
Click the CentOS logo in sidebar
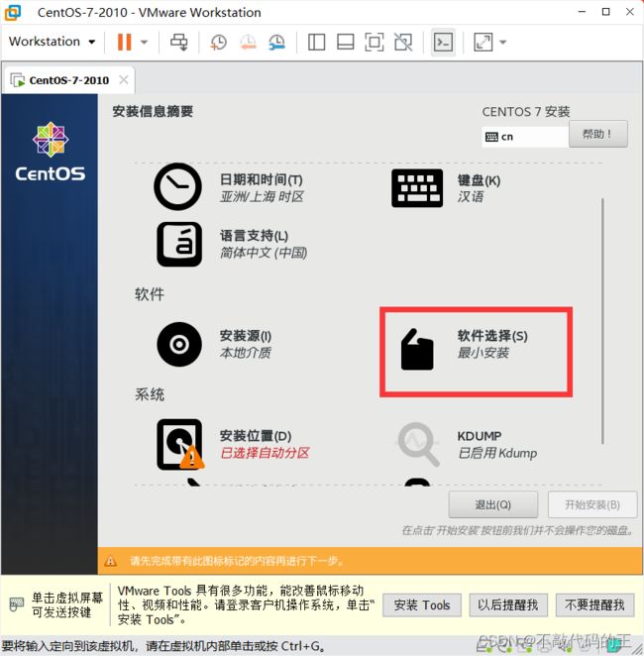51,152
